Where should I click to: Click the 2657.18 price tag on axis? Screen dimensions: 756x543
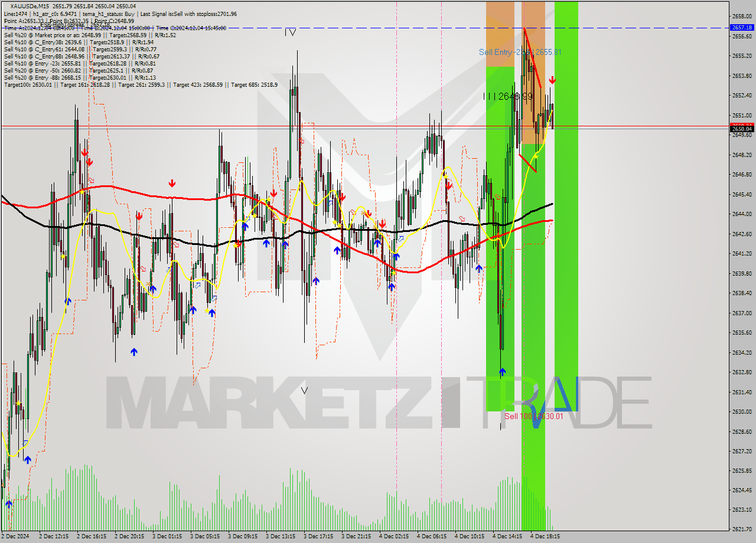pyautogui.click(x=742, y=27)
